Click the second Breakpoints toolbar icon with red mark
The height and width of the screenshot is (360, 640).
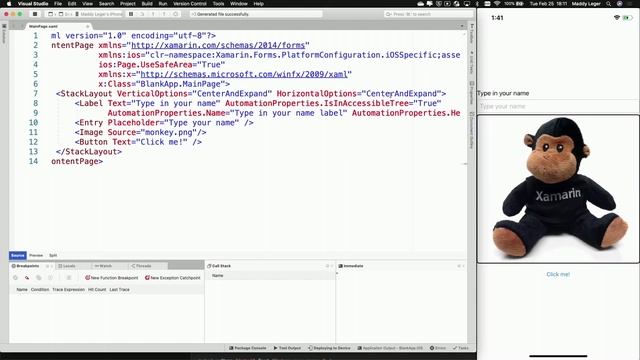[x=27, y=278]
